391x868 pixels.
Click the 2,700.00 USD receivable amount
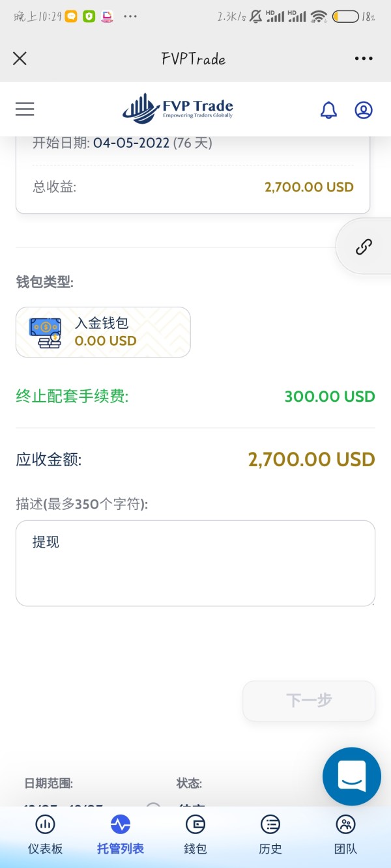(311, 459)
